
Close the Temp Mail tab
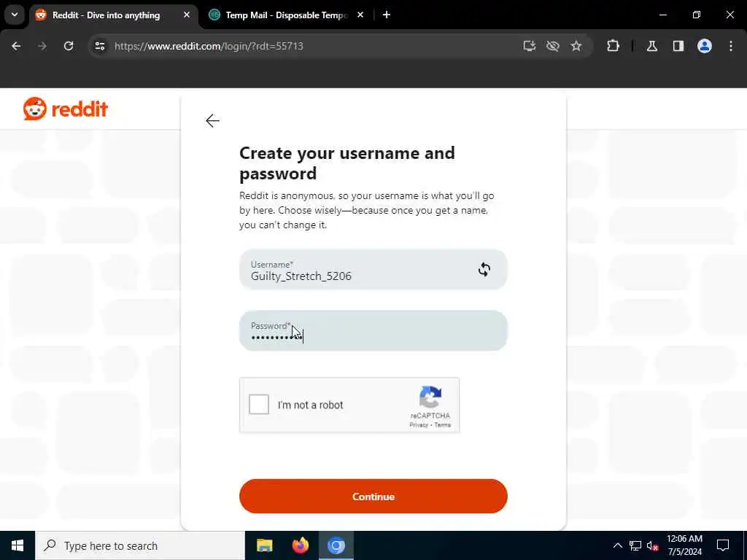360,15
